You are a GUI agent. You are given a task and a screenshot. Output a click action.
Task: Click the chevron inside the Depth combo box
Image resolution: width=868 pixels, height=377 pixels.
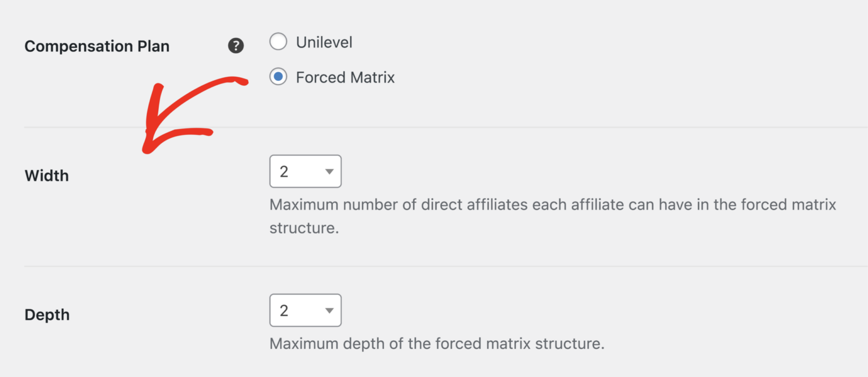coord(329,310)
